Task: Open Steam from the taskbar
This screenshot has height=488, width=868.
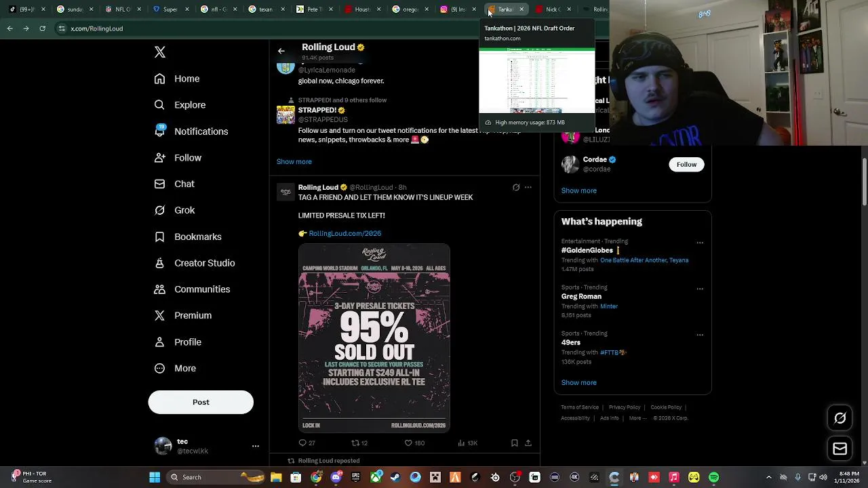Action: pyautogui.click(x=395, y=477)
